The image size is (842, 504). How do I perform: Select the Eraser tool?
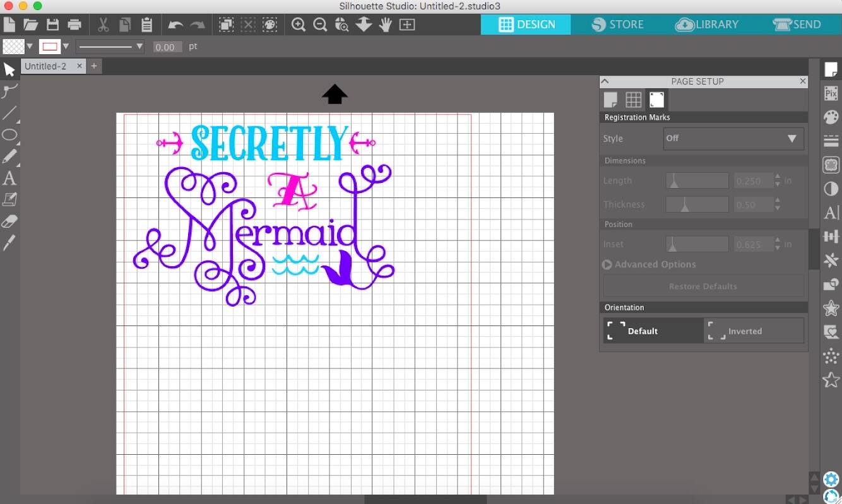pyautogui.click(x=9, y=221)
